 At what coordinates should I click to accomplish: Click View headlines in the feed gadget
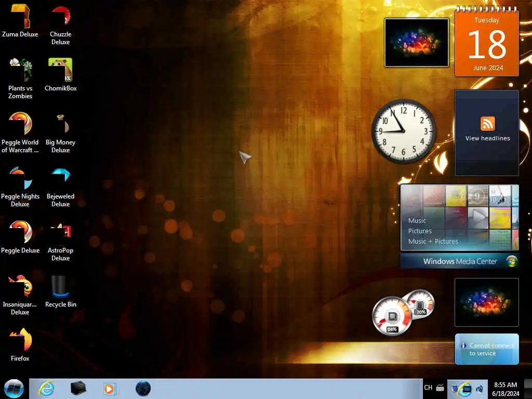pyautogui.click(x=487, y=138)
